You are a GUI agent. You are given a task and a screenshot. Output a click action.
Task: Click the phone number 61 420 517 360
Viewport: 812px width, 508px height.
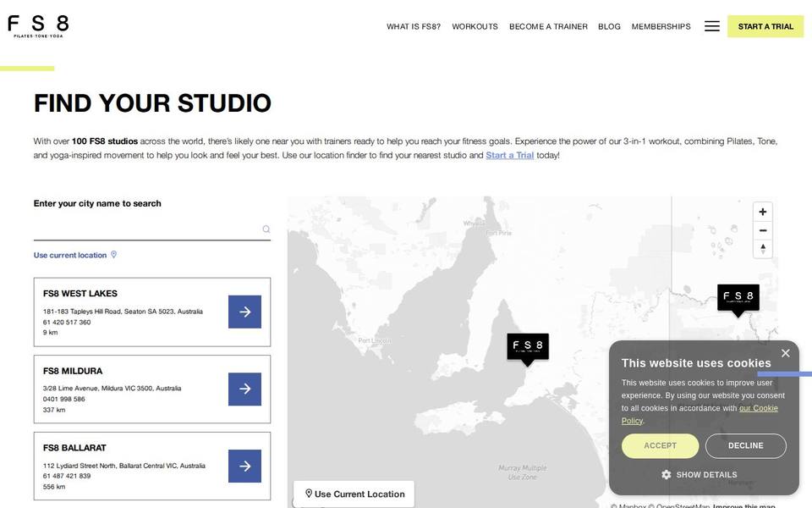click(x=67, y=323)
